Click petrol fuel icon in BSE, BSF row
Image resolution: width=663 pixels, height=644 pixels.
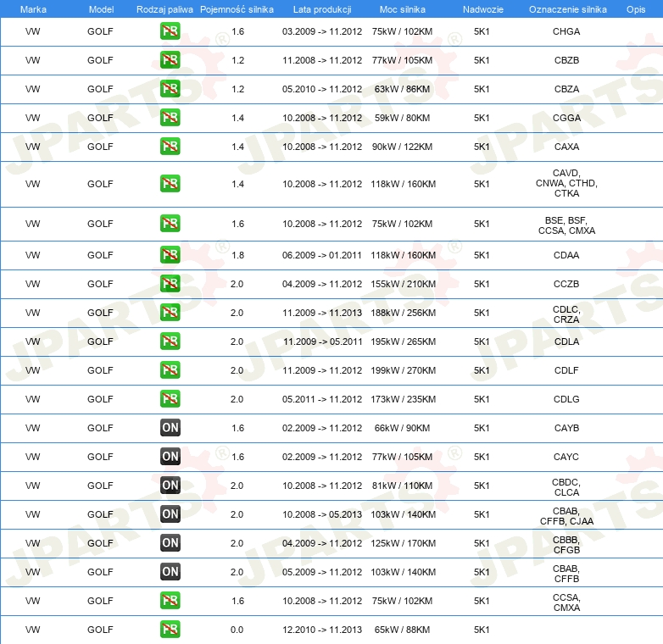[170, 223]
